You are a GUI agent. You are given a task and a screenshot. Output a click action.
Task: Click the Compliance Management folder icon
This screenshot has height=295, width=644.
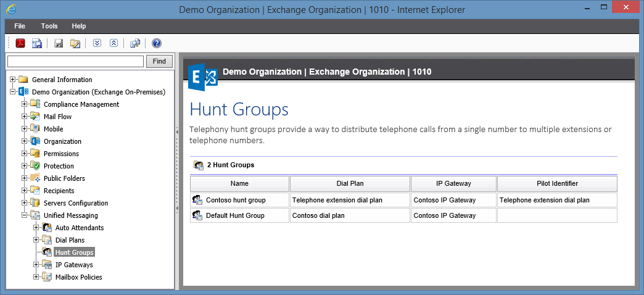pyautogui.click(x=35, y=104)
